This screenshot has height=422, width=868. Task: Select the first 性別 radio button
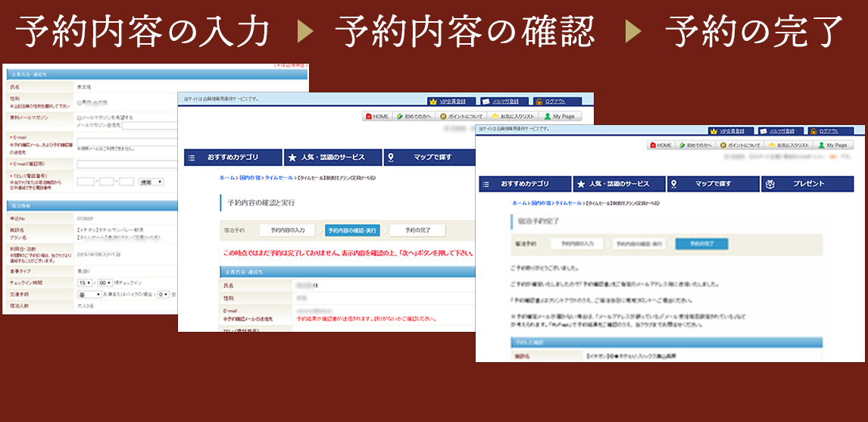(x=80, y=101)
